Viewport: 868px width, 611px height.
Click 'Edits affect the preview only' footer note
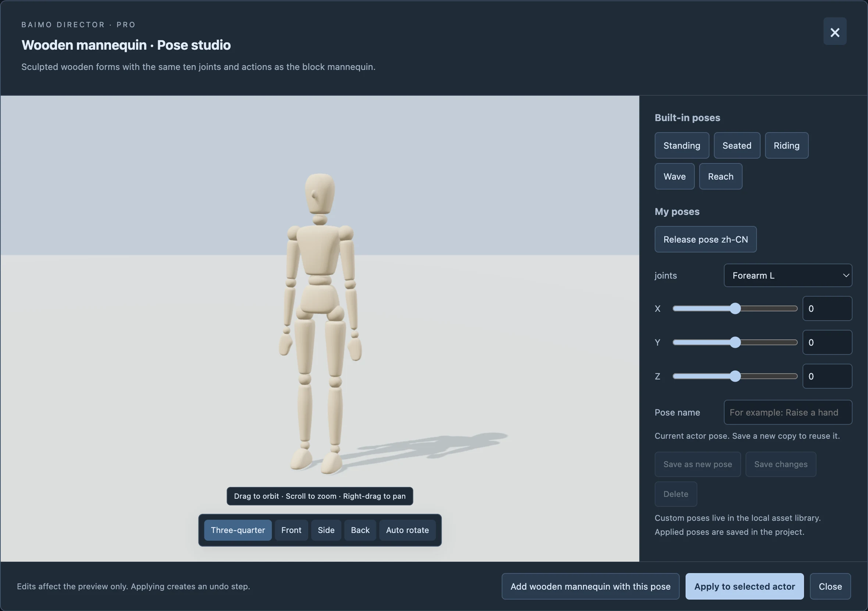tap(134, 586)
